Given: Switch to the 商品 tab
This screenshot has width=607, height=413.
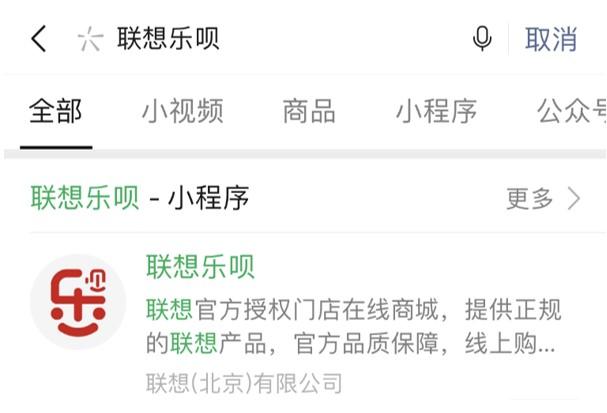Looking at the screenshot, I should tap(309, 111).
